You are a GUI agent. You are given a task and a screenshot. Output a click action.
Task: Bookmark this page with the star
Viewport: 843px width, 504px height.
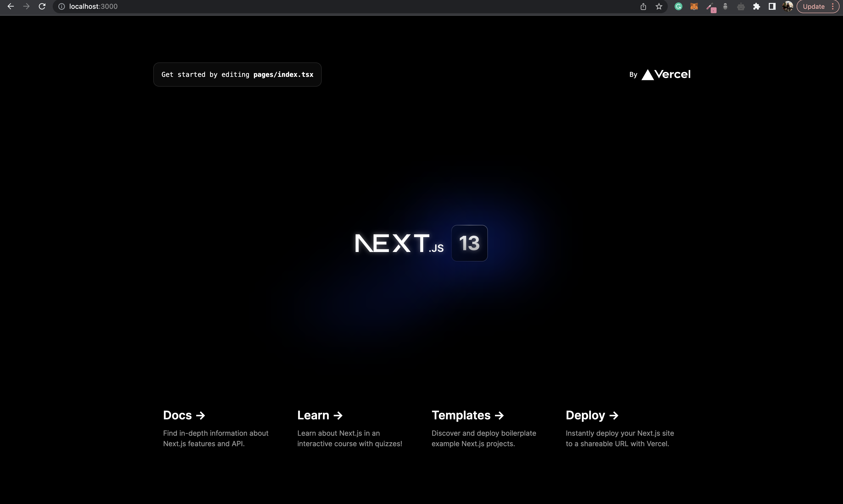659,6
